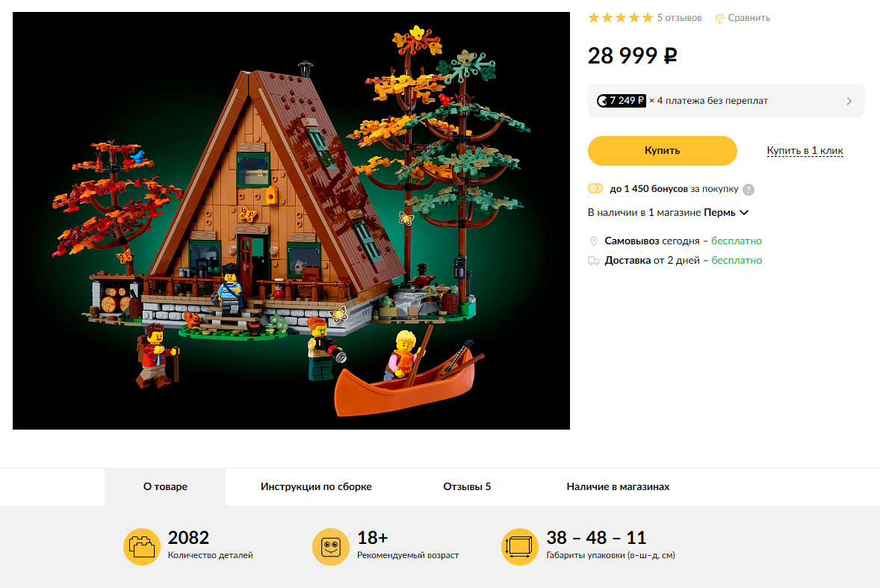Image resolution: width=880 pixels, height=588 pixels.
Task: Click the yellow bonus coins icon
Action: (x=595, y=188)
